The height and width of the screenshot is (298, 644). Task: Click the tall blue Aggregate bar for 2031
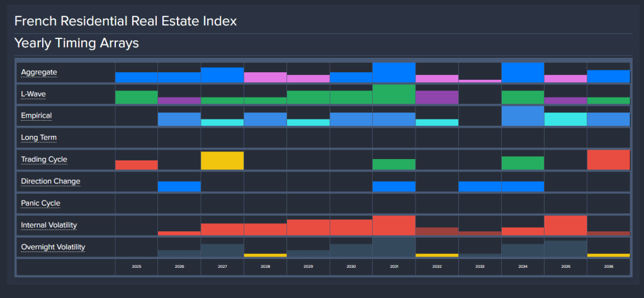click(x=394, y=72)
